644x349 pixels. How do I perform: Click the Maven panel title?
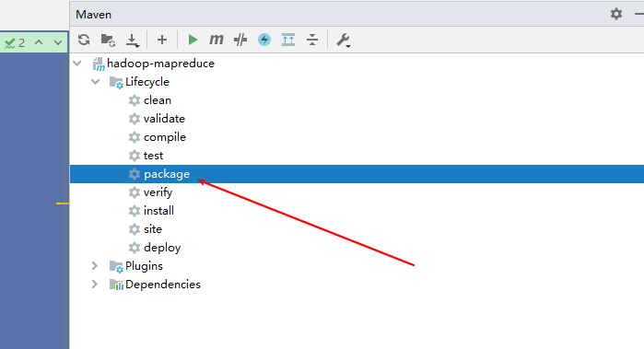tap(94, 15)
